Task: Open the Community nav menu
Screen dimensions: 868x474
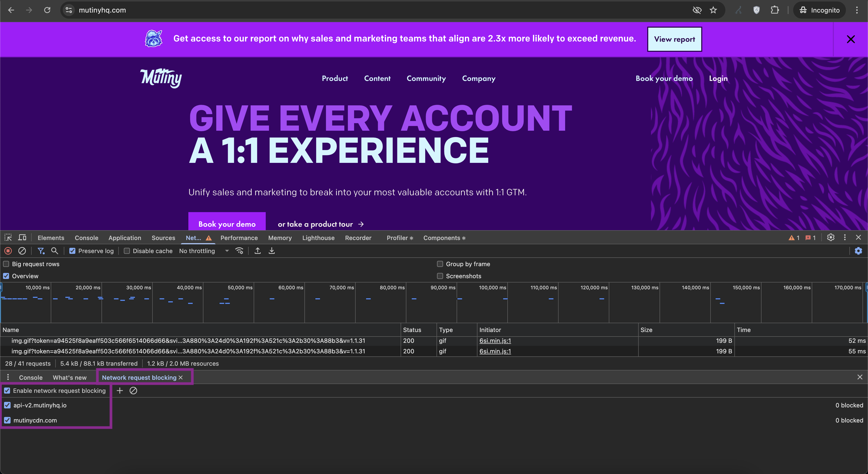Action: click(x=426, y=79)
